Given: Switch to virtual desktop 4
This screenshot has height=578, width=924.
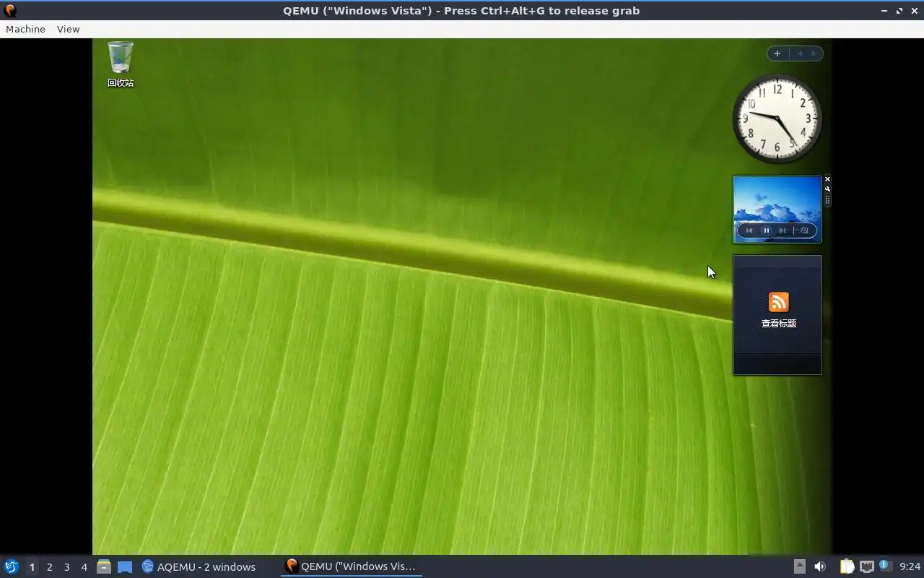Looking at the screenshot, I should (84, 566).
